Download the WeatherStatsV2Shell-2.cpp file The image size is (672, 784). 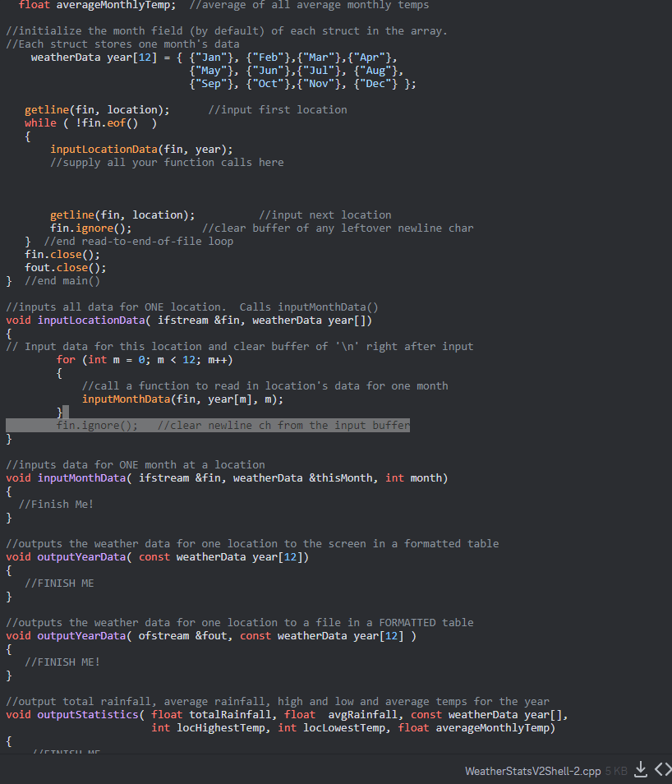[641, 769]
